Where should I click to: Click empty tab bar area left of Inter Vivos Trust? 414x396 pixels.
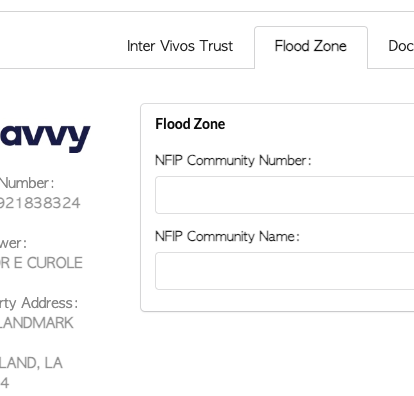60,47
